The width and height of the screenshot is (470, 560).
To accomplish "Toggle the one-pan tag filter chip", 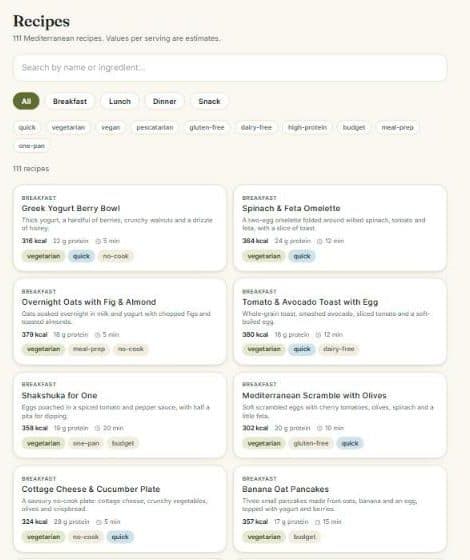I will 31,146.
